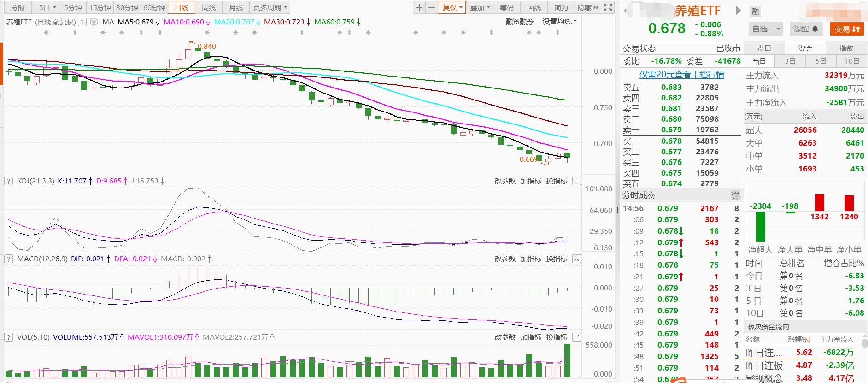Open the 复权 dropdown
Image resolution: width=868 pixels, height=383 pixels.
(452, 7)
